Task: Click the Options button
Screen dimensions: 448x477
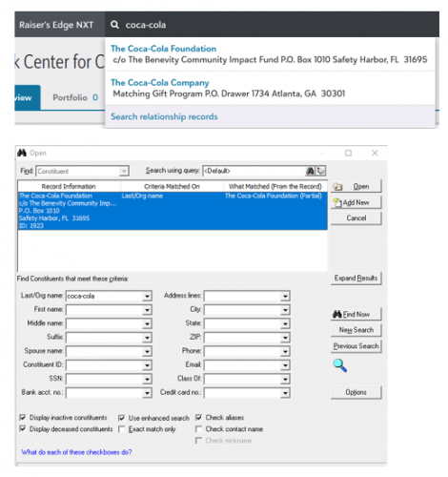Action: 356,392
